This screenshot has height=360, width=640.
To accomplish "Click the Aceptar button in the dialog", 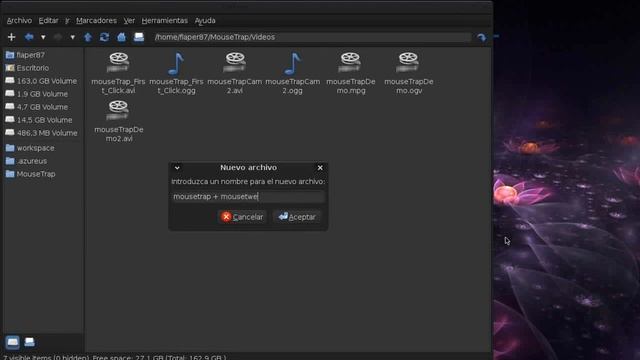I will (297, 217).
